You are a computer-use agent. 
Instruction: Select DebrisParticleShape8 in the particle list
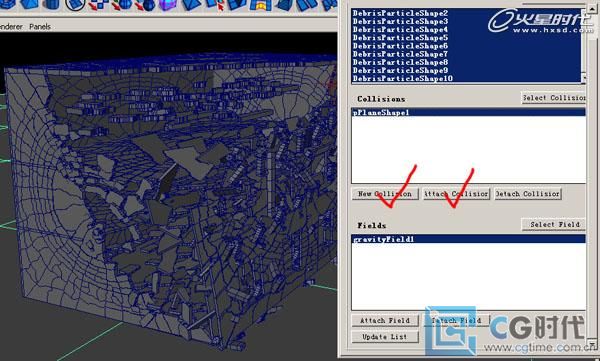(466, 62)
